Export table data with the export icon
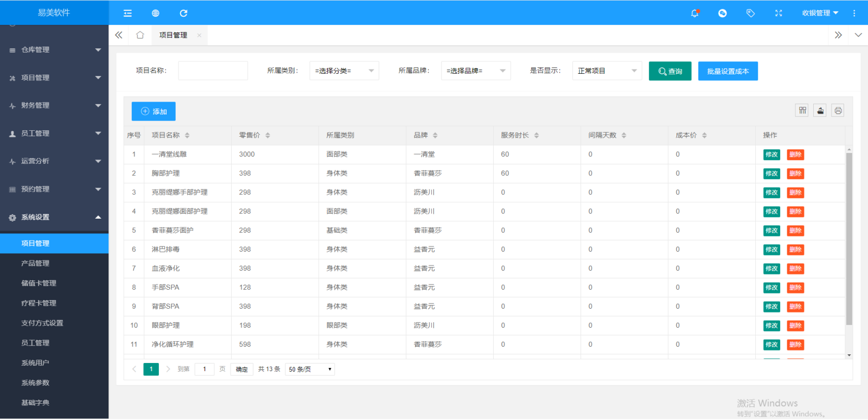The width and height of the screenshot is (868, 420). [820, 111]
